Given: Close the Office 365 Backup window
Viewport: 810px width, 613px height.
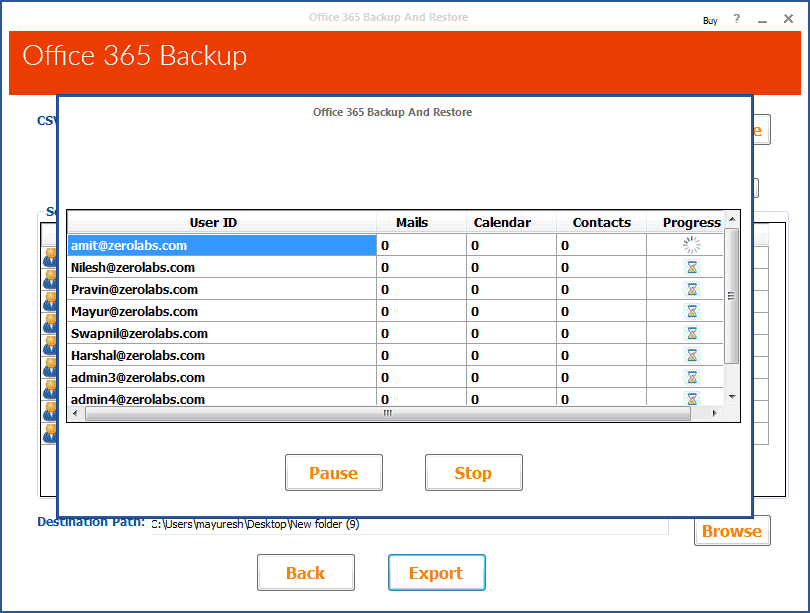Looking at the screenshot, I should click(788, 19).
